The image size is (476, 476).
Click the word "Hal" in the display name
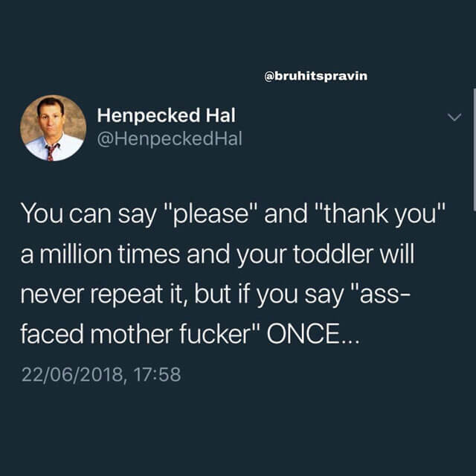pos(221,115)
